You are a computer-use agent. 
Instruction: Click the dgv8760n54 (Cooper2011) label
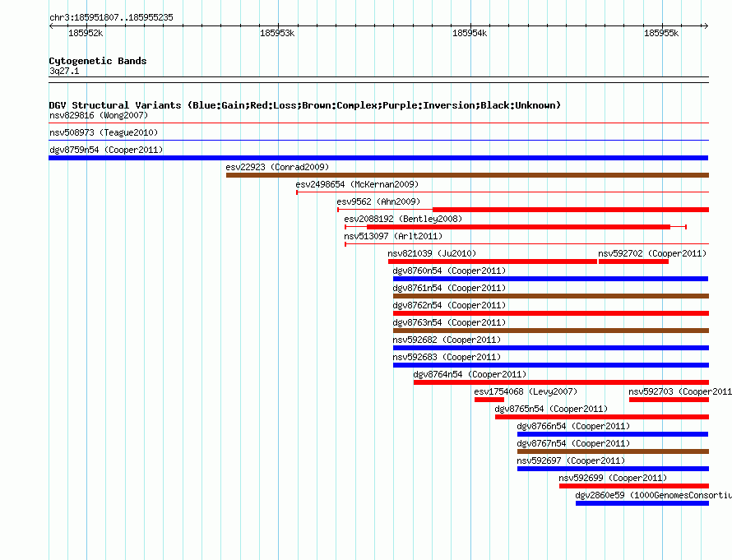pyautogui.click(x=449, y=271)
